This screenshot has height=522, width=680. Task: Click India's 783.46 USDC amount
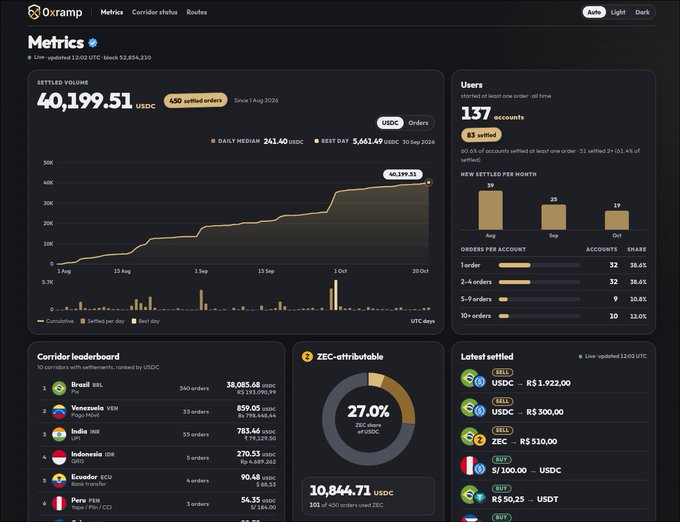click(x=256, y=431)
